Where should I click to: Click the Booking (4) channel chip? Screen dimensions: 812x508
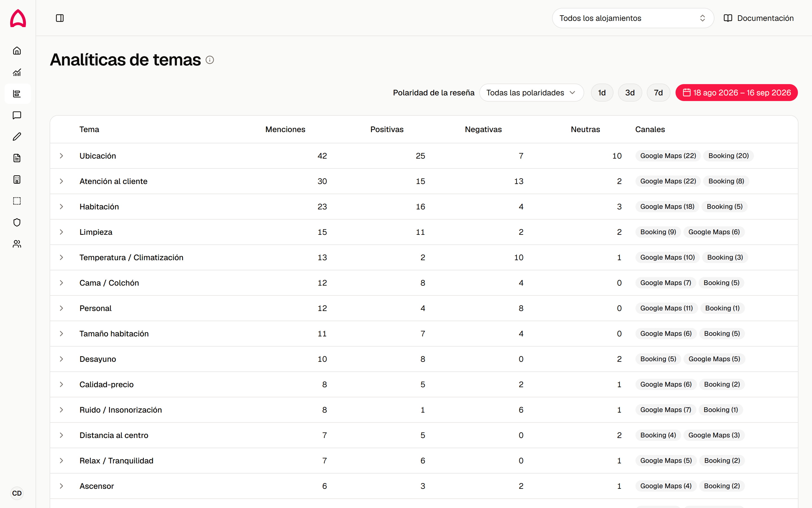(x=658, y=435)
